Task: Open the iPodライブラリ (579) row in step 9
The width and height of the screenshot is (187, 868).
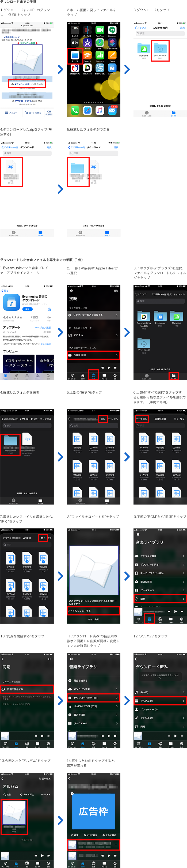Action: [x=160, y=573]
